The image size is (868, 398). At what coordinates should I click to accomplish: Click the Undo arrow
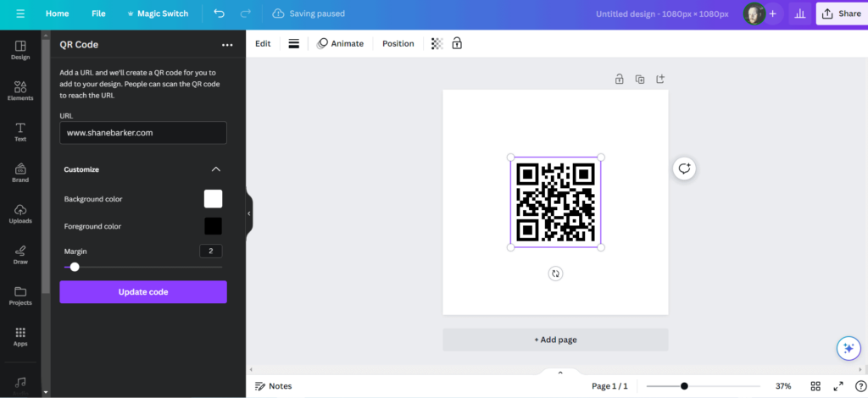tap(220, 14)
